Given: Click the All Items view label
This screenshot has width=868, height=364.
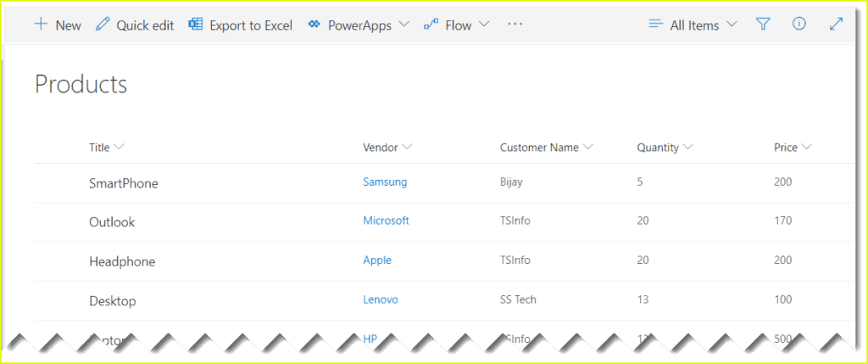Looking at the screenshot, I should 695,25.
